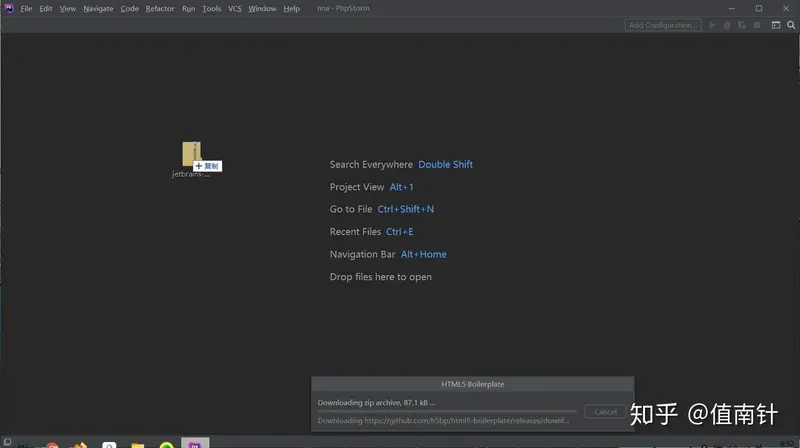
Task: Click the Alt+Home Navigation Bar shortcut
Action: tap(423, 254)
